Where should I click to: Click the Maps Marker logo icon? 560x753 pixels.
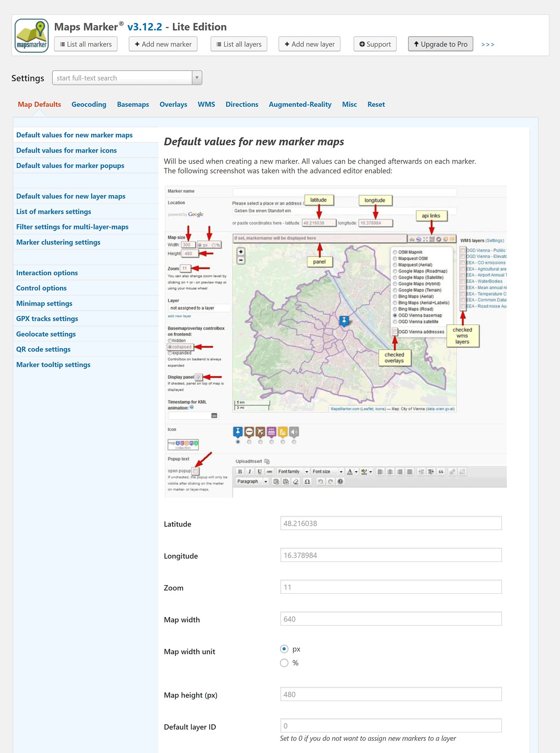(x=31, y=36)
